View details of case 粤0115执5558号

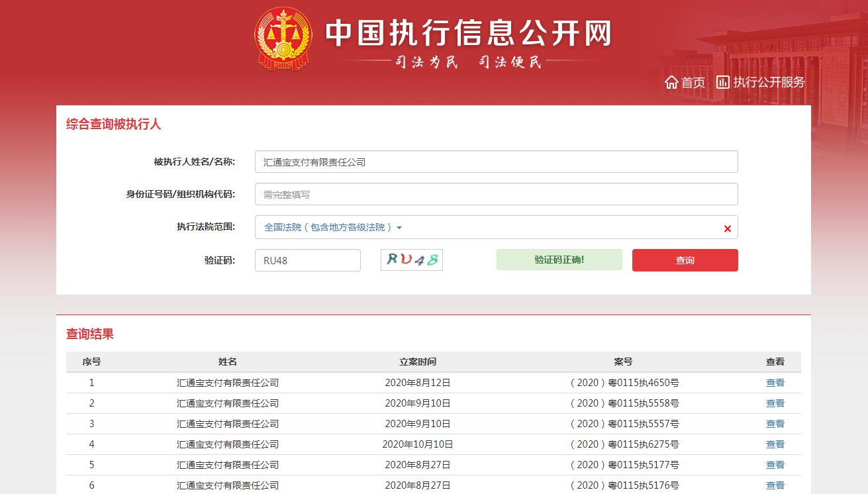775,403
